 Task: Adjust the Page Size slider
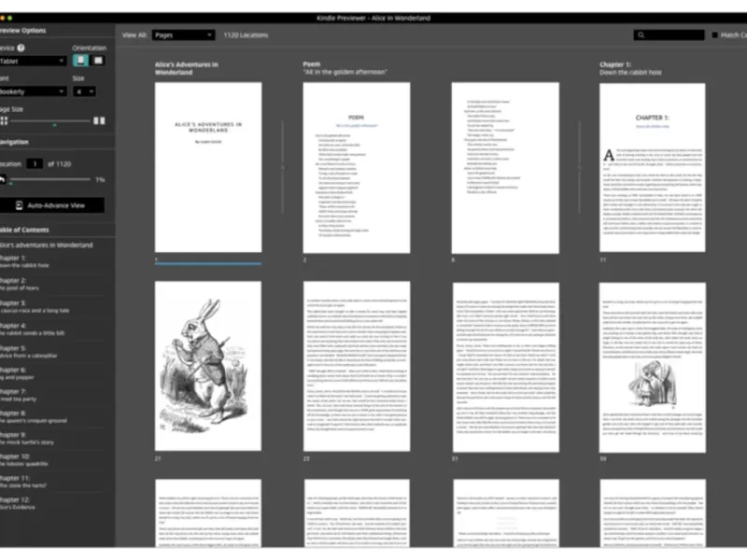point(50,121)
